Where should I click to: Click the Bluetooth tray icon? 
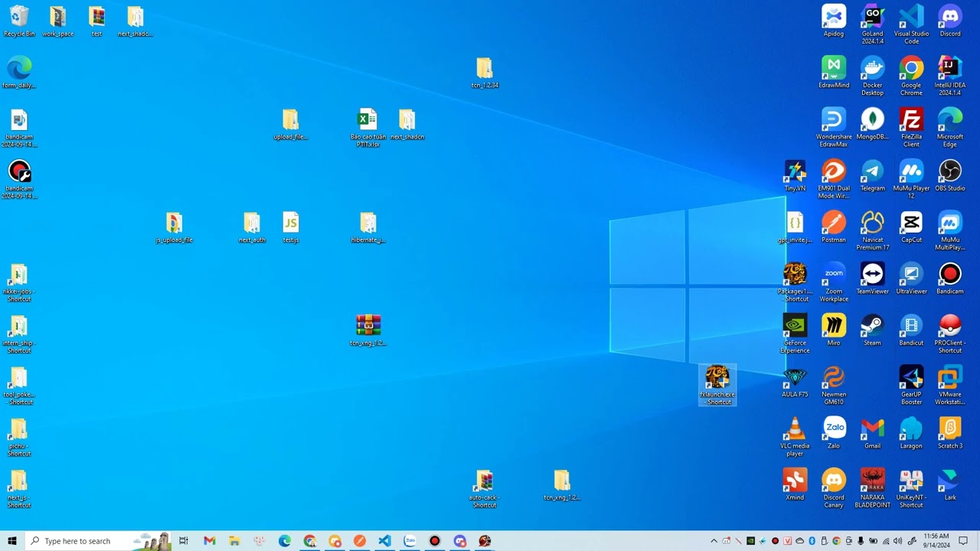click(x=812, y=541)
